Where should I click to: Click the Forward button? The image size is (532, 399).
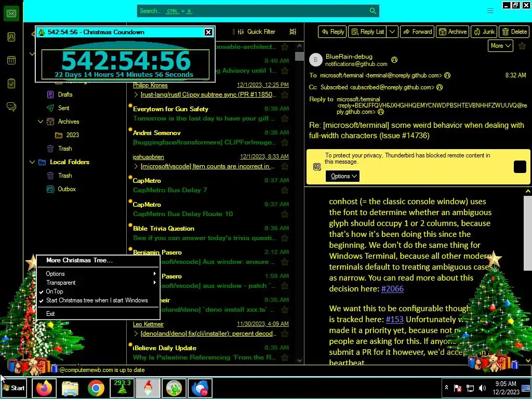coord(417,32)
